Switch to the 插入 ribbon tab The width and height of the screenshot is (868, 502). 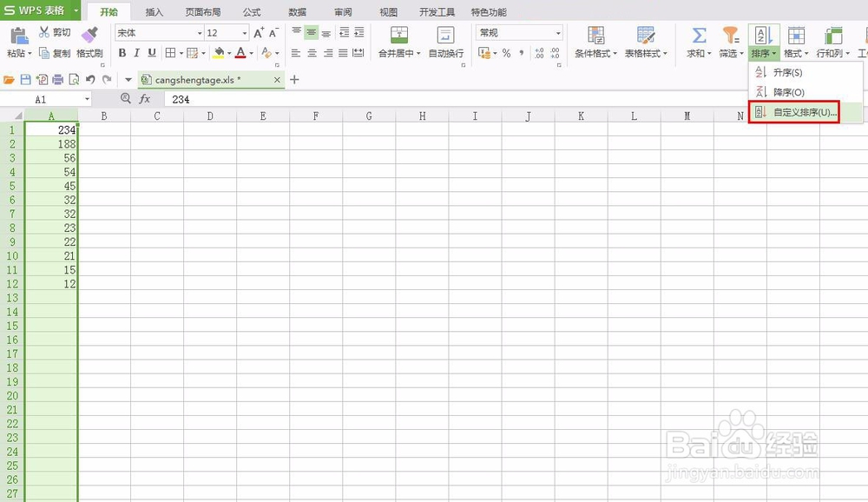pyautogui.click(x=154, y=11)
